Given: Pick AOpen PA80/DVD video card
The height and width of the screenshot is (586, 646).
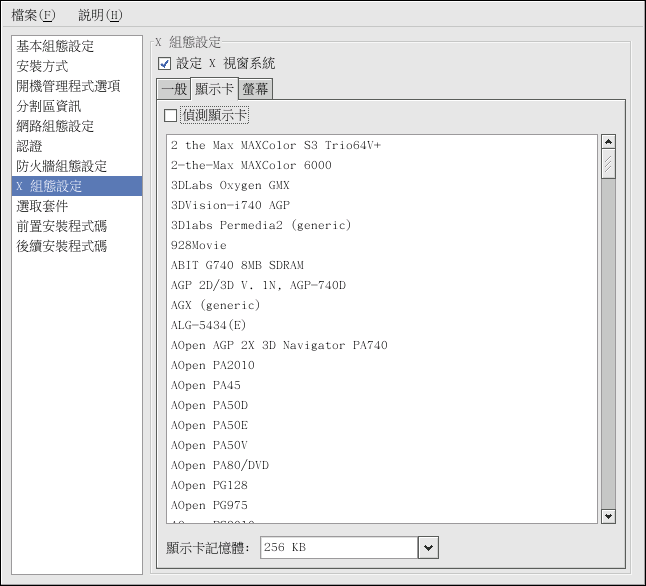Looking at the screenshot, I should (220, 465).
